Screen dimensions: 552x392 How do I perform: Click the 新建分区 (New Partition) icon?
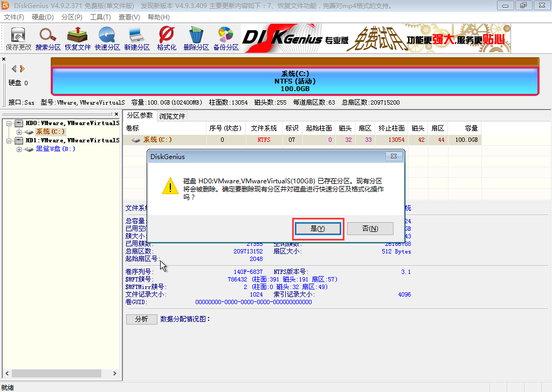(x=136, y=38)
